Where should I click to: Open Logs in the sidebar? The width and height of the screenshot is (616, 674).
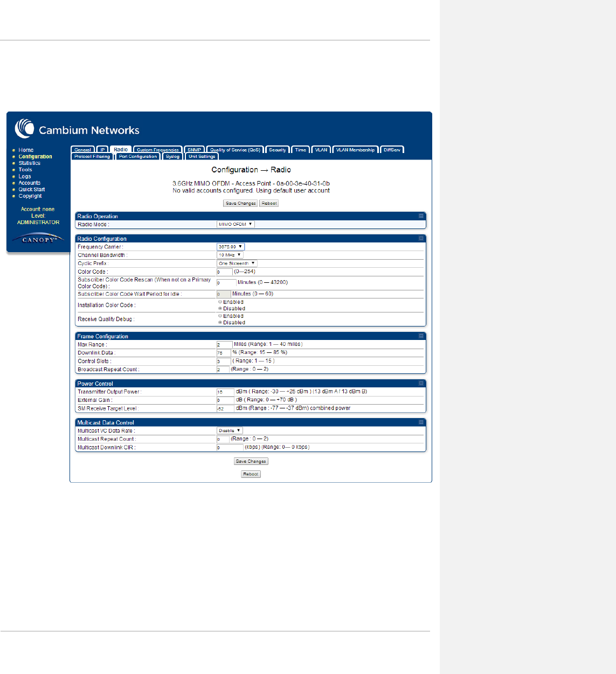point(25,176)
